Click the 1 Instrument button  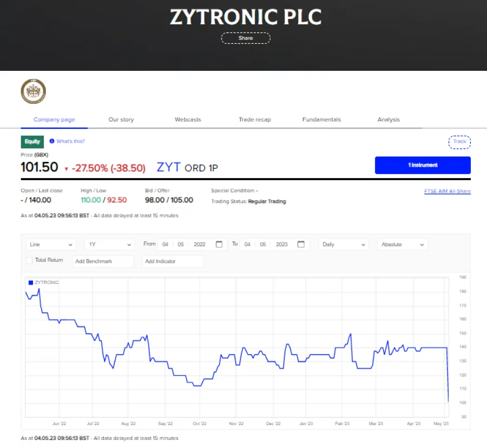coord(423,165)
